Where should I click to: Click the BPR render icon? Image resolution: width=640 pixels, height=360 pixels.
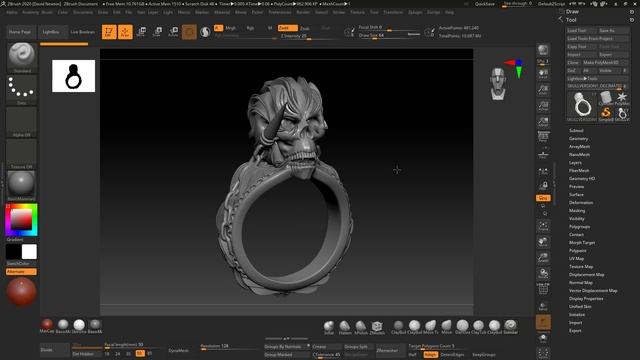click(x=543, y=50)
